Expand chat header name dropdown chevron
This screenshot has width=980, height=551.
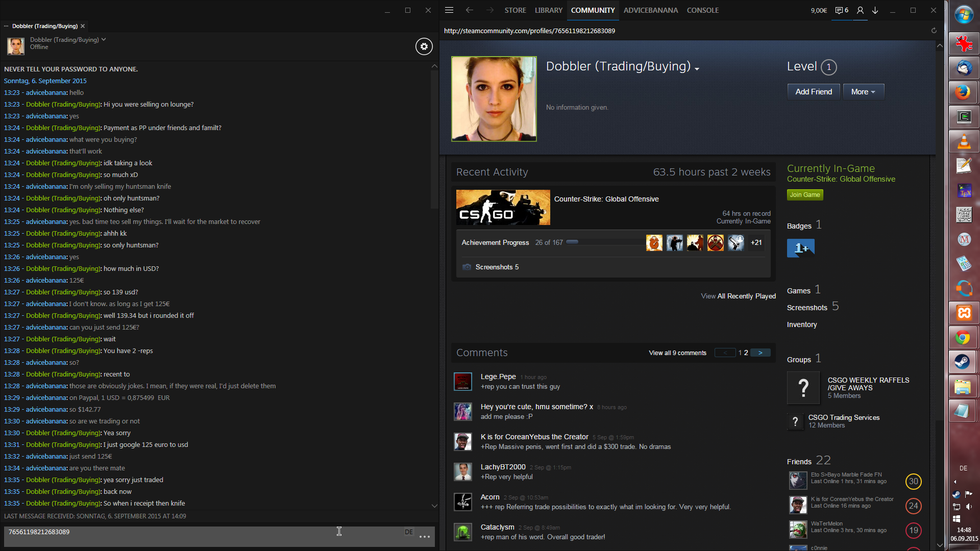point(104,39)
